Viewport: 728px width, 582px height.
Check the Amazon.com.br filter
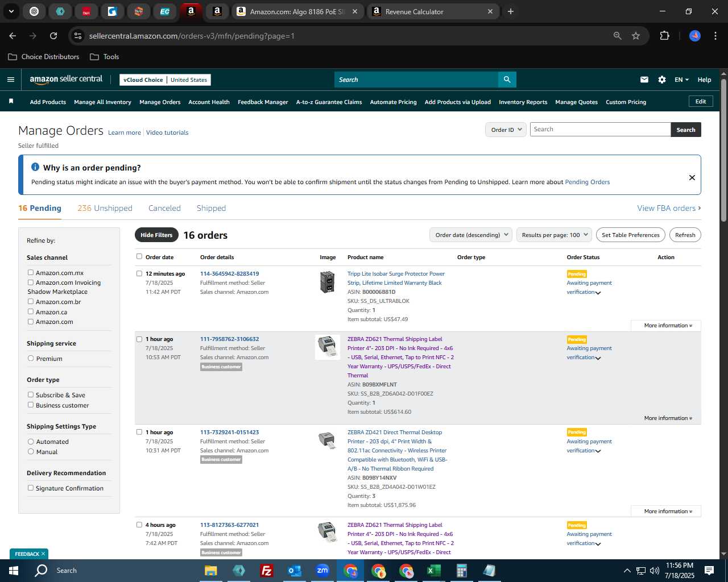point(31,302)
